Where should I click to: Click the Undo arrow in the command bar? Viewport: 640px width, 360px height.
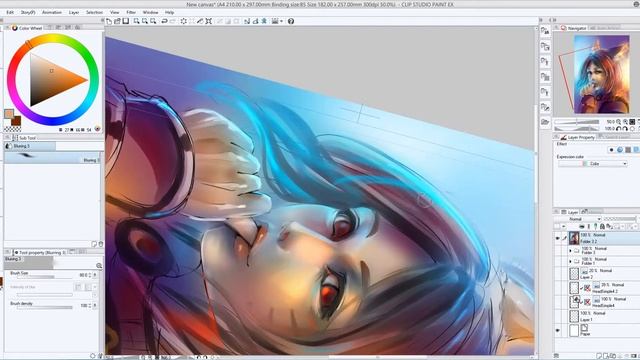(164, 21)
